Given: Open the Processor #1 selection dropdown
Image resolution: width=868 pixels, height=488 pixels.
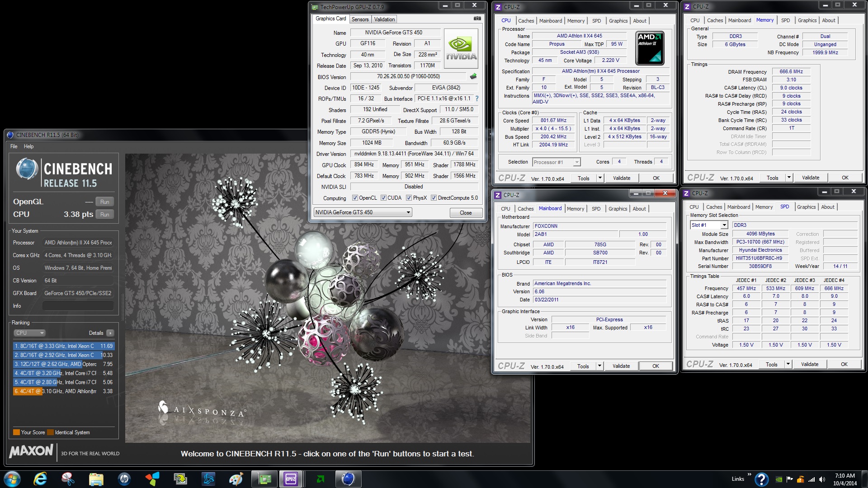Looking at the screenshot, I should point(556,162).
